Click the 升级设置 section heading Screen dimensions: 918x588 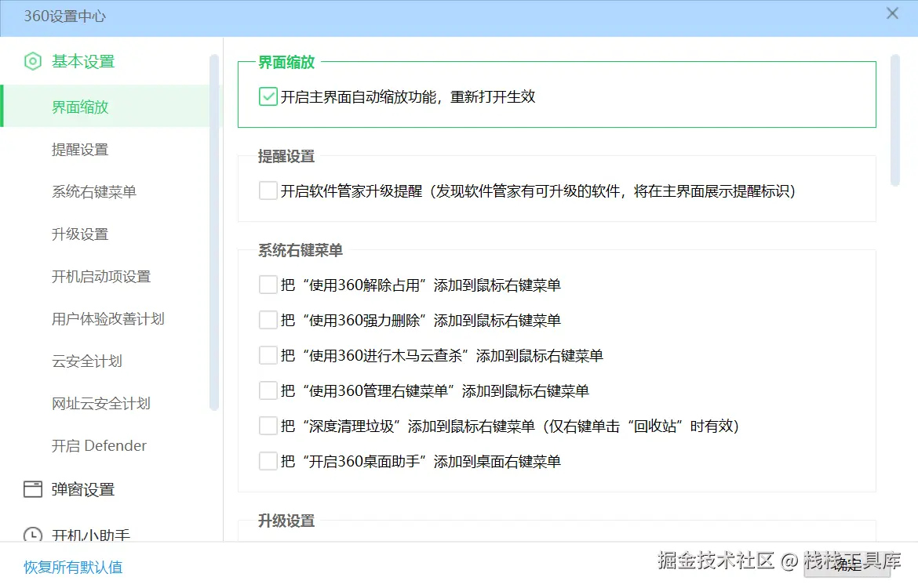click(x=286, y=521)
